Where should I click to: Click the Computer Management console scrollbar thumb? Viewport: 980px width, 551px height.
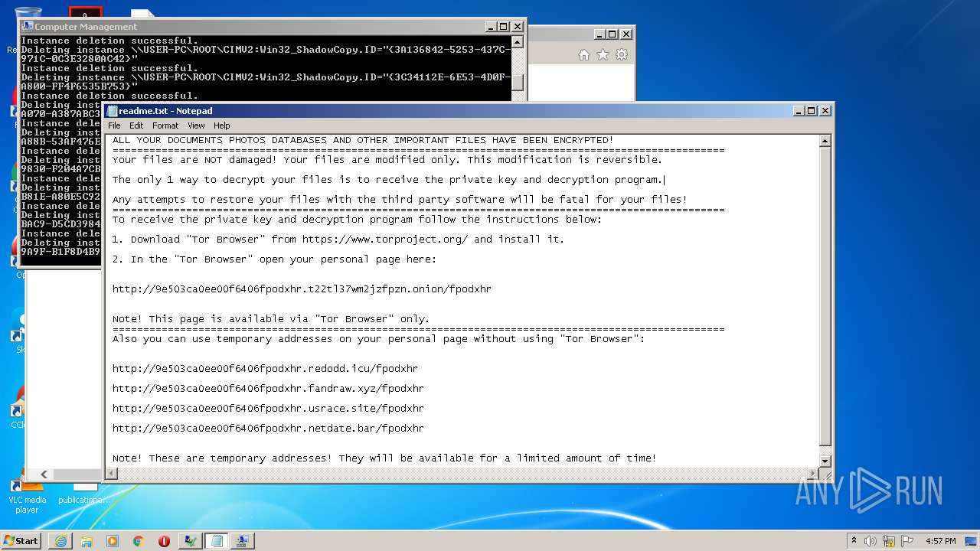(x=518, y=82)
